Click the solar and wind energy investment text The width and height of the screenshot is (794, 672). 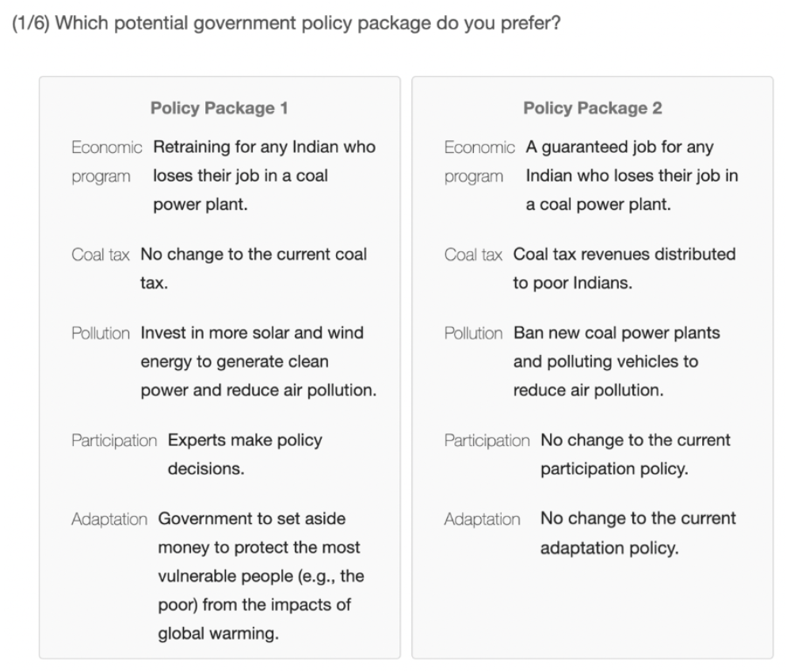(x=258, y=361)
